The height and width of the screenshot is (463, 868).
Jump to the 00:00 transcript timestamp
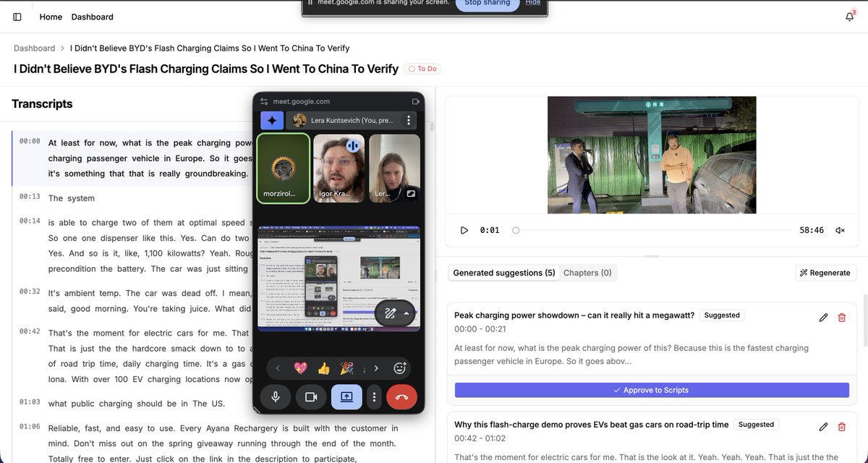click(30, 141)
